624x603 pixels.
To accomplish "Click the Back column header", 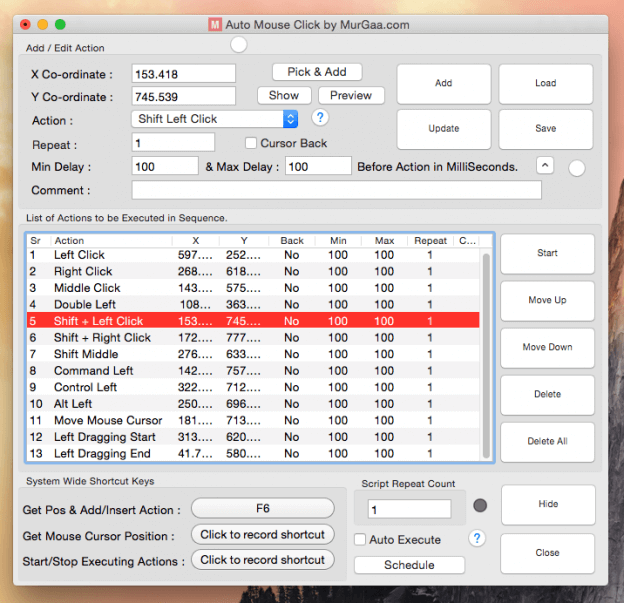I will click(x=292, y=240).
